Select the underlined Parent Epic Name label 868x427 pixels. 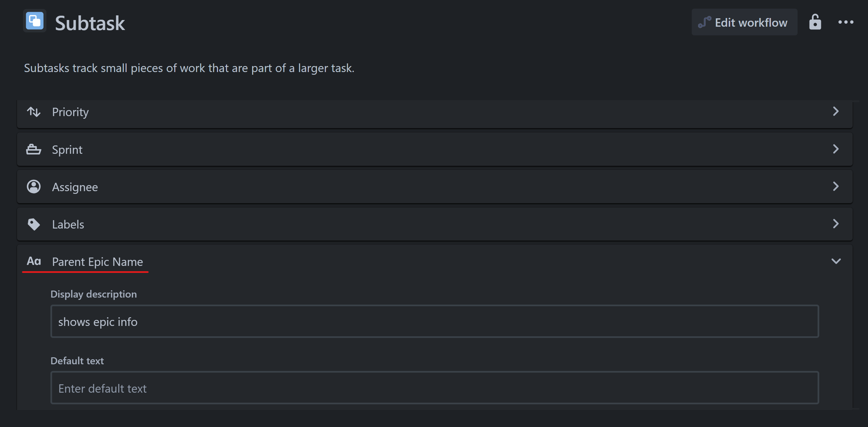click(97, 262)
